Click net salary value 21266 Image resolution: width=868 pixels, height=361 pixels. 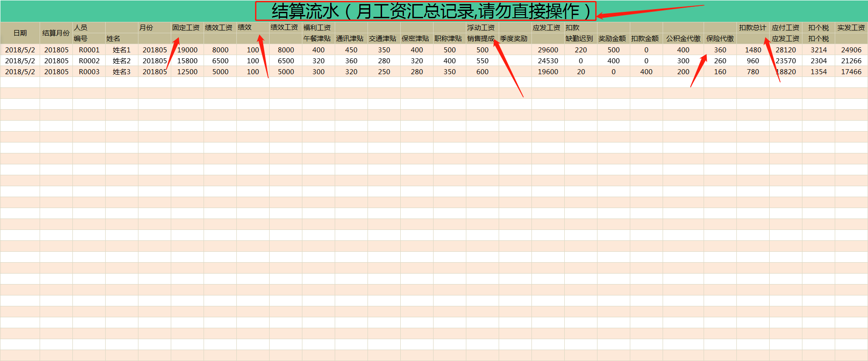tap(851, 61)
